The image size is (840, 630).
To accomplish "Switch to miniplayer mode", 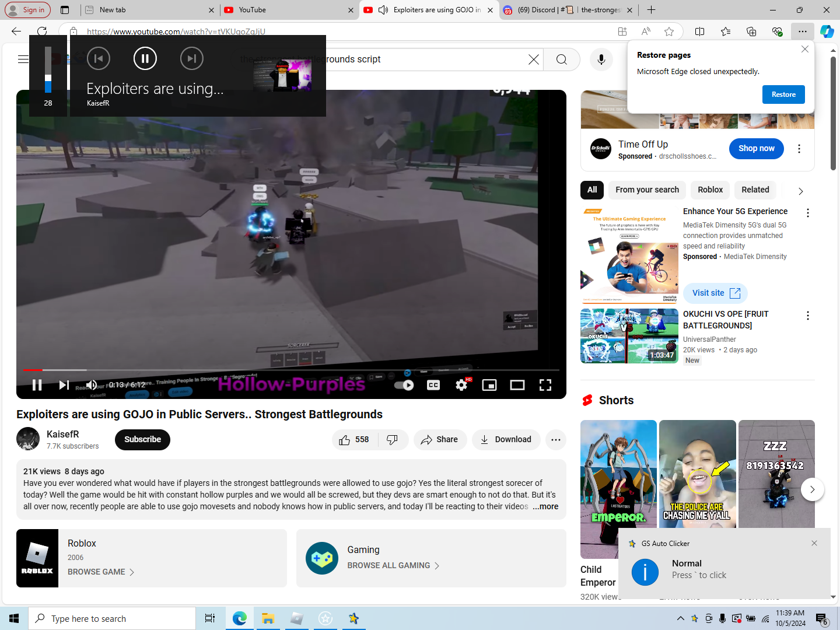I will tap(489, 385).
